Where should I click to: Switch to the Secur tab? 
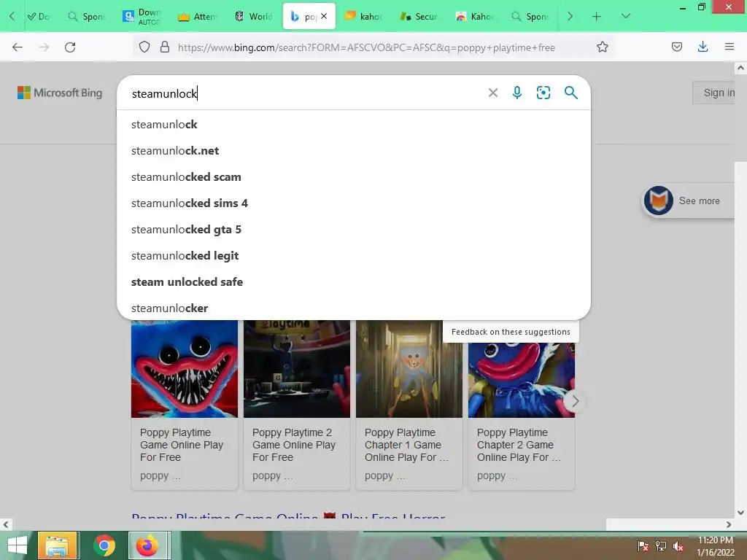coord(419,17)
